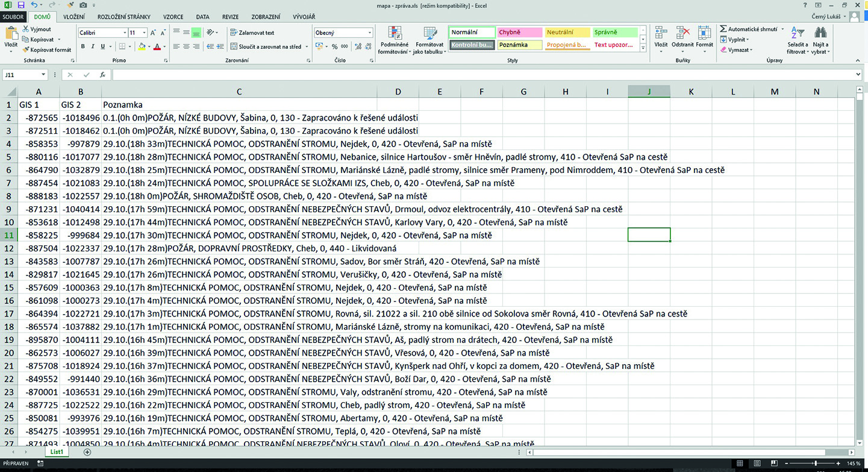This screenshot has height=472, width=868.
Task: Switch to the VLOŽENÍ ribbon tab
Action: (73, 17)
